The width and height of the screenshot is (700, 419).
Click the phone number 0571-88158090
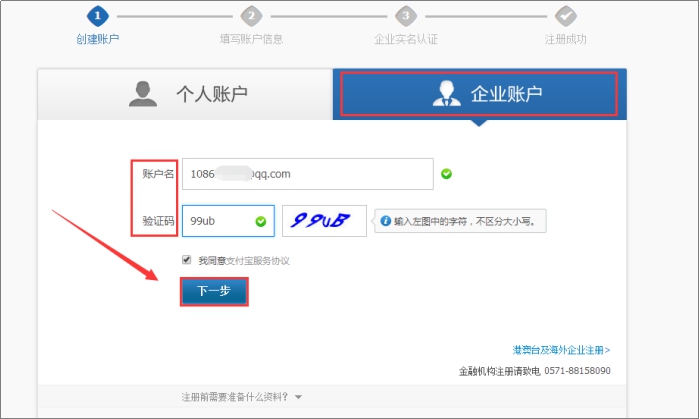tap(577, 371)
